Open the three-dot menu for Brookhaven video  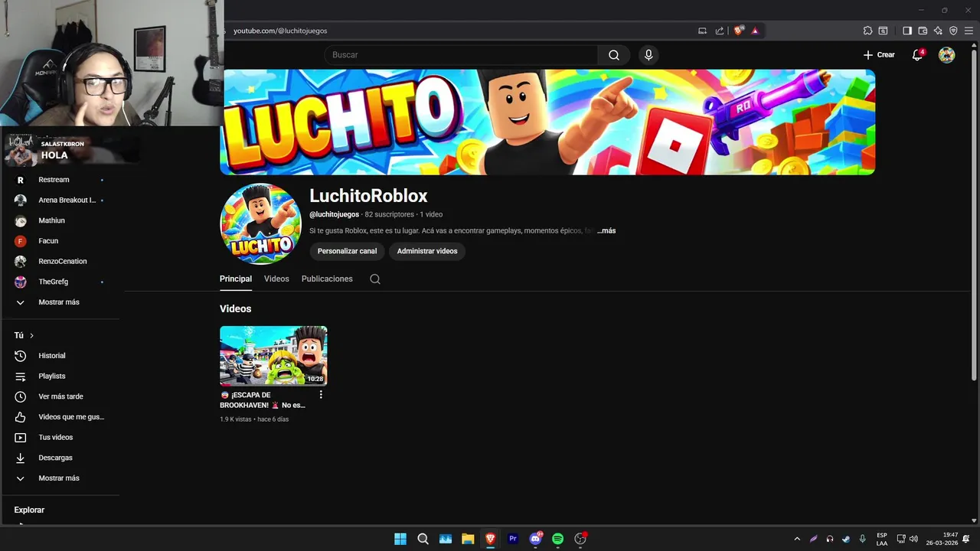click(321, 395)
